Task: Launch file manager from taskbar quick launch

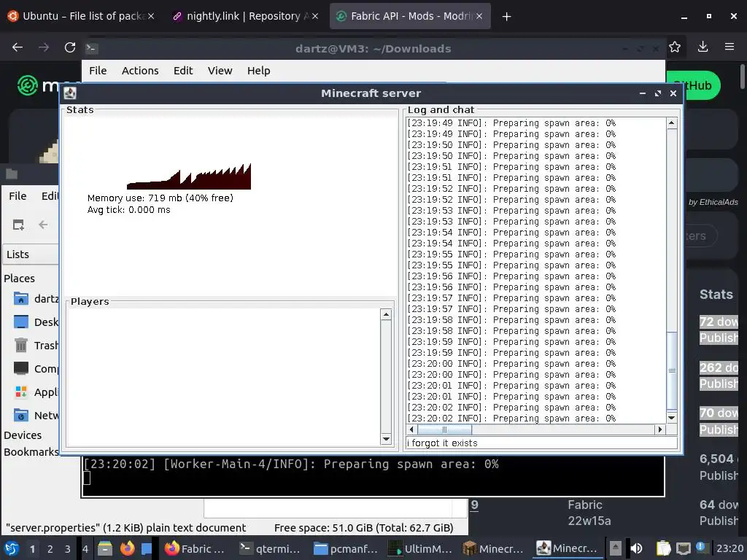Action: tap(105, 548)
